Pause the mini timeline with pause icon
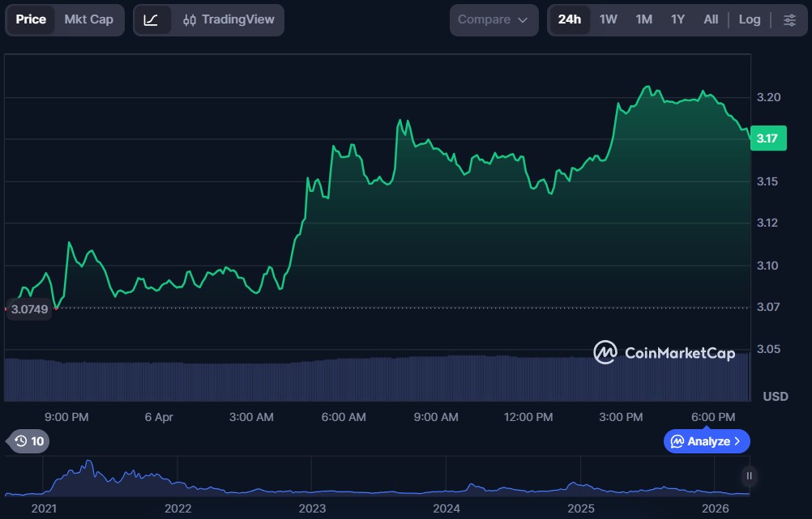Image resolution: width=812 pixels, height=519 pixels. pyautogui.click(x=749, y=476)
